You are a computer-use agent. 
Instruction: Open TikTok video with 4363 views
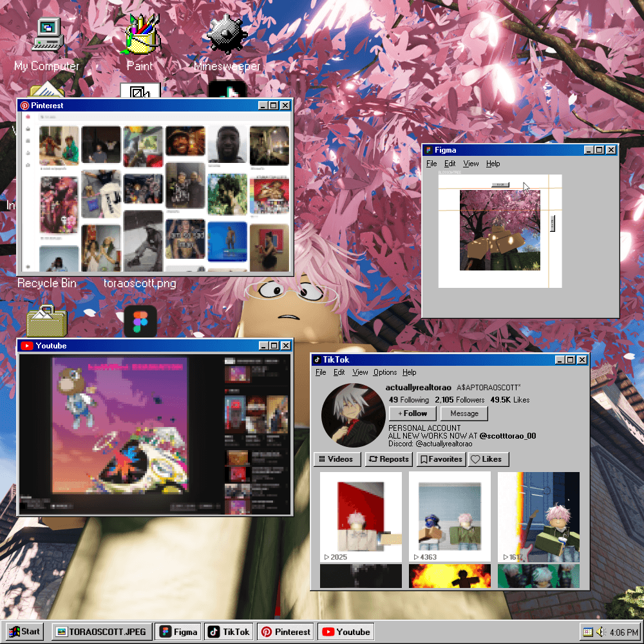click(450, 516)
